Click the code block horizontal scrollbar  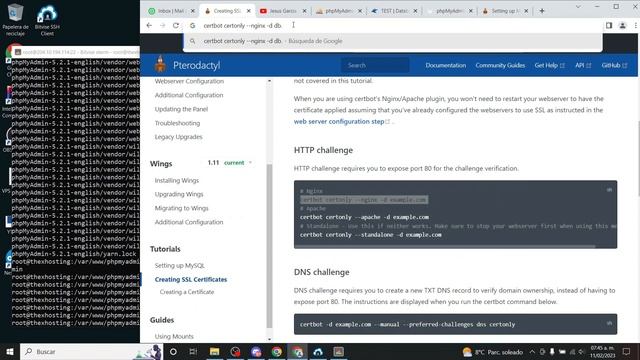point(445,247)
